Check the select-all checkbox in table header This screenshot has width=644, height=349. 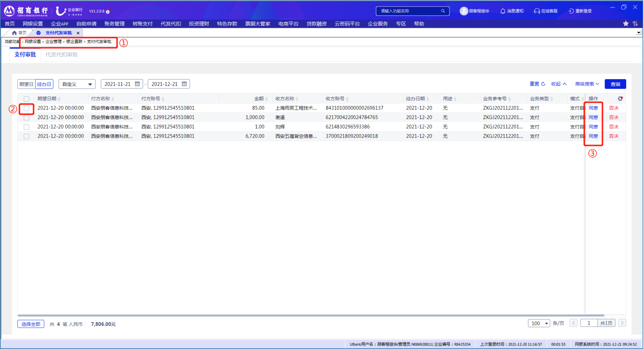click(27, 99)
